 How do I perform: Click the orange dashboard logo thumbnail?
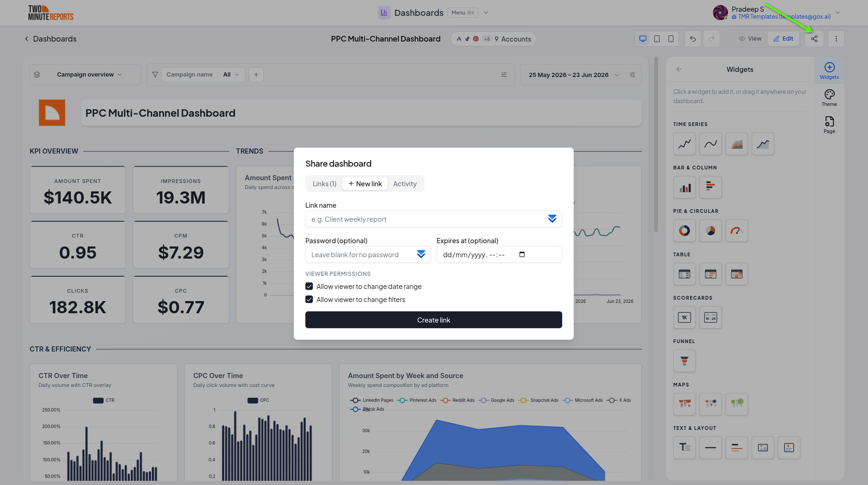coord(52,112)
